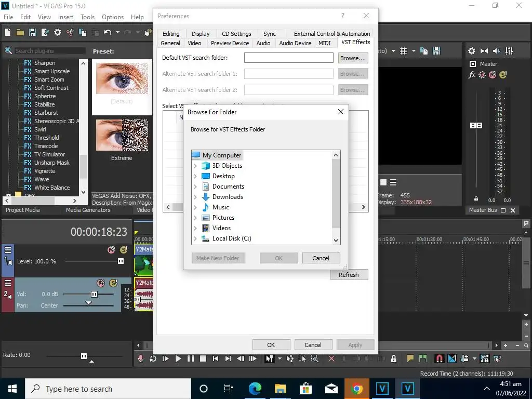Toggle Master bus mute icon
The width and height of the screenshot is (532, 399).
tap(493, 75)
